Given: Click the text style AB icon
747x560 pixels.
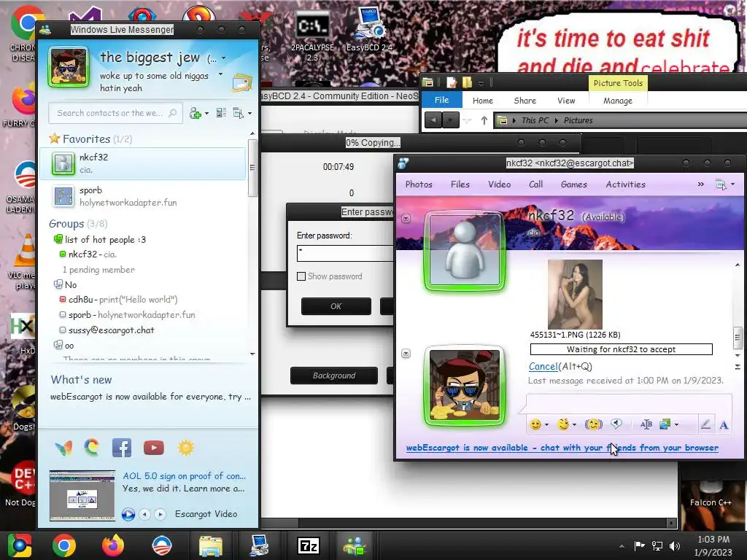Looking at the screenshot, I should 646,424.
